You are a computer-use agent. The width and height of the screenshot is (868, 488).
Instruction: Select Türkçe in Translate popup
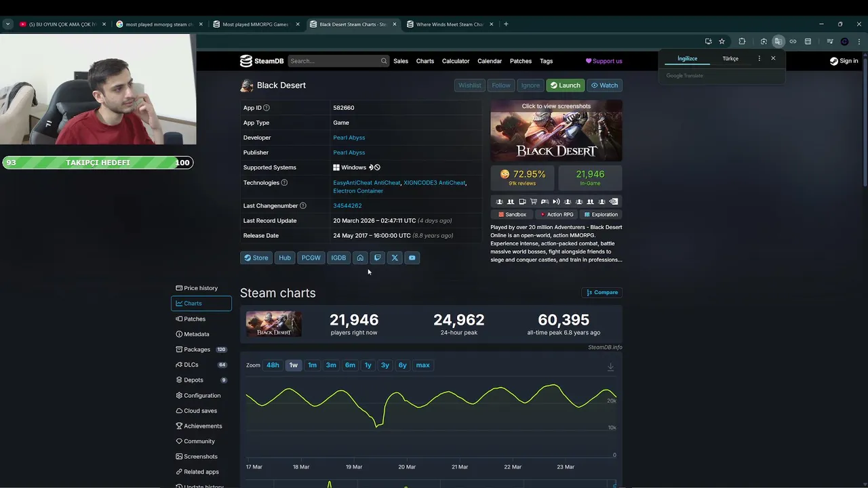tap(730, 59)
